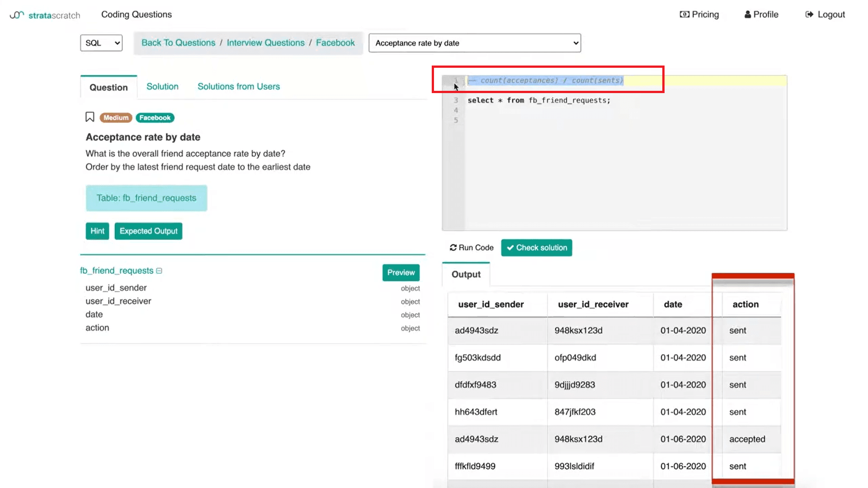
Task: Show the Expected Output
Action: (148, 231)
